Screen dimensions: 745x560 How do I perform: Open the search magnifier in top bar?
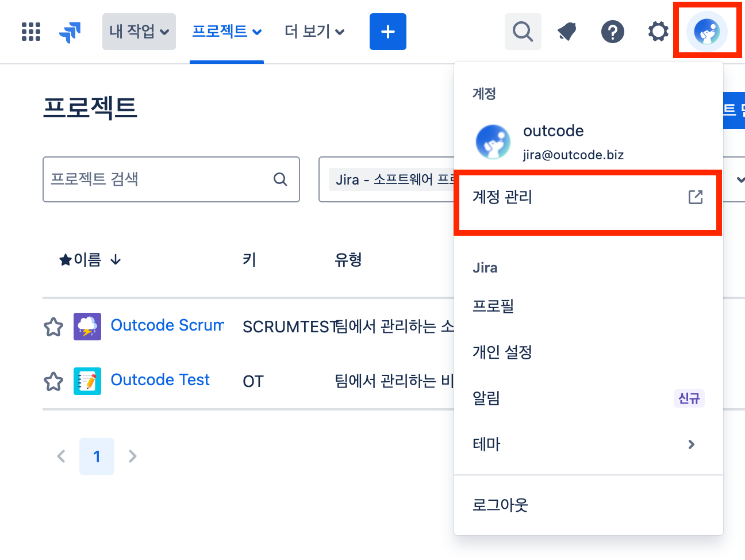click(x=523, y=32)
